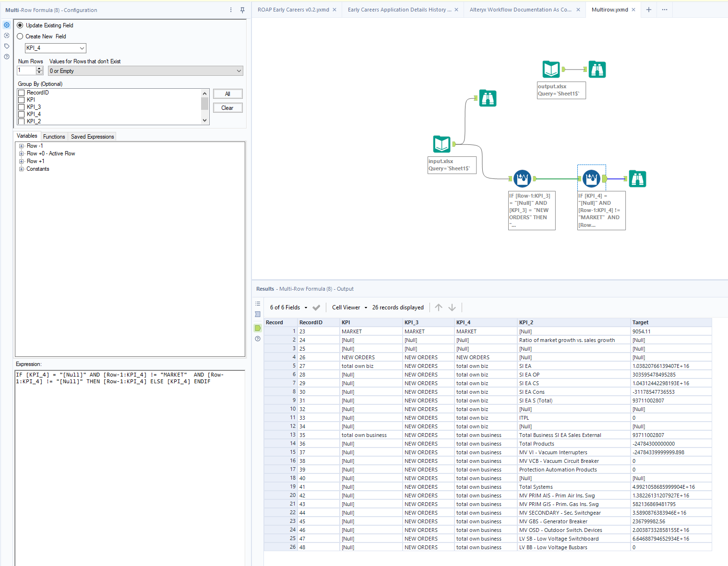This screenshot has height=566, width=728.
Task: Click the Browse tool connected to output.xlsx
Action: click(x=597, y=69)
